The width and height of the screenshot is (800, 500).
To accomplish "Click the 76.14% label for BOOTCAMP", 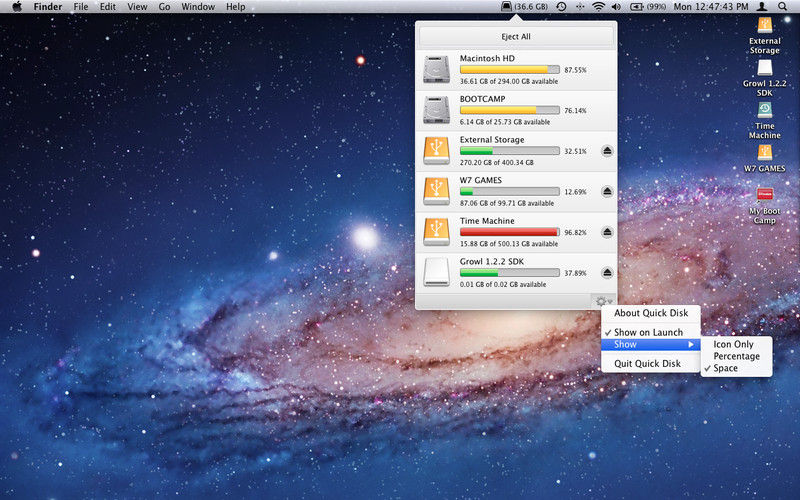I will click(x=576, y=111).
